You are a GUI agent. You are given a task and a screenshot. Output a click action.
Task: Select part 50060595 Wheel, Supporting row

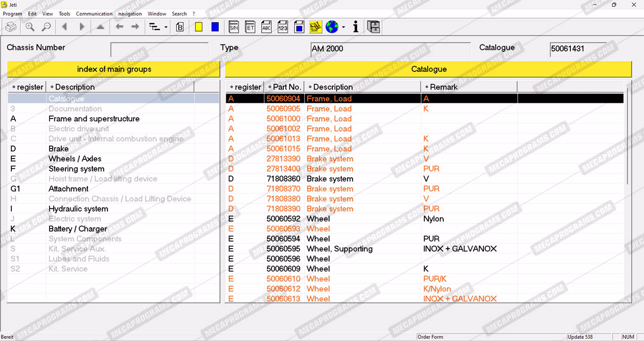pyautogui.click(x=339, y=249)
